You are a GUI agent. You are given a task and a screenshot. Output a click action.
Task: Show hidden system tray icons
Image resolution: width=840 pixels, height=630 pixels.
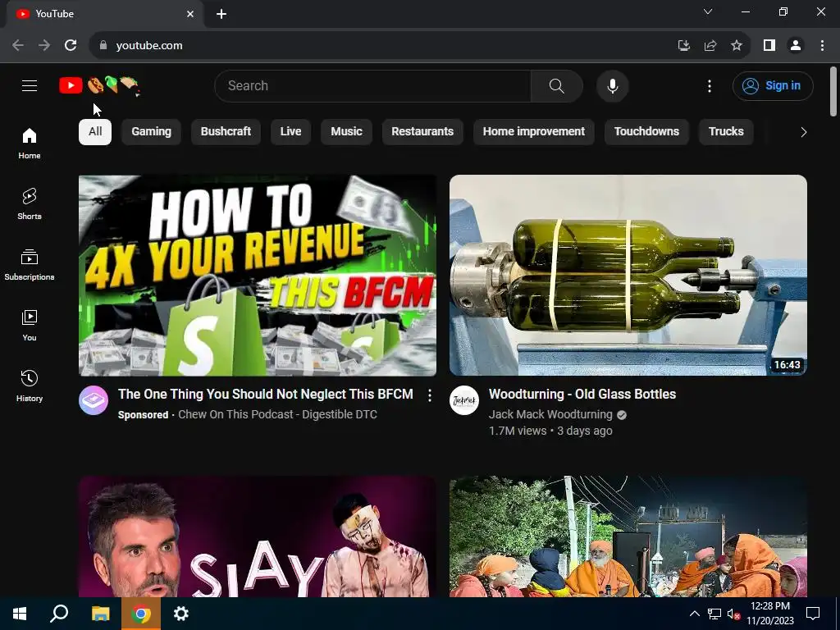694,614
